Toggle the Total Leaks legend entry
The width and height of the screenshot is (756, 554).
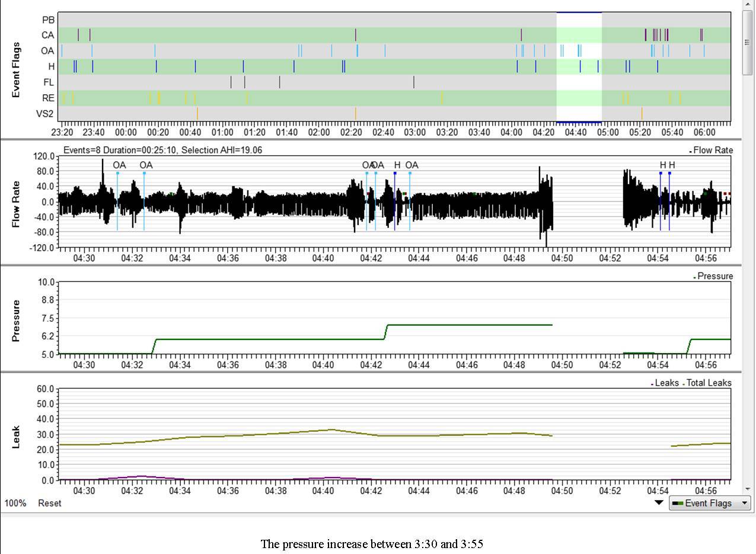tap(709, 383)
